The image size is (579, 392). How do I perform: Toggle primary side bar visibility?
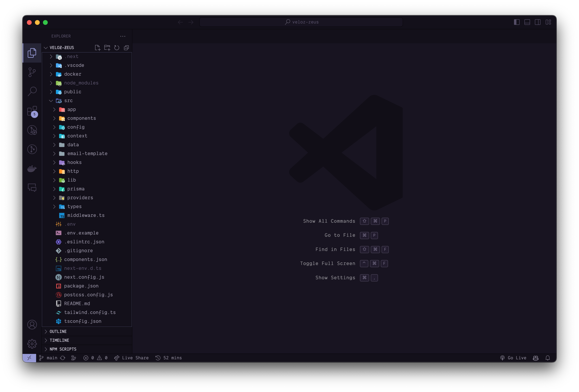(517, 22)
